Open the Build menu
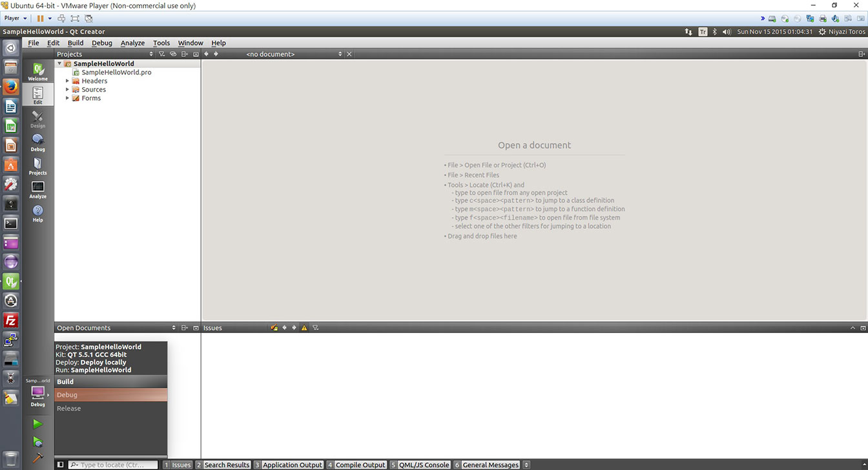This screenshot has height=470, width=868. [76, 43]
